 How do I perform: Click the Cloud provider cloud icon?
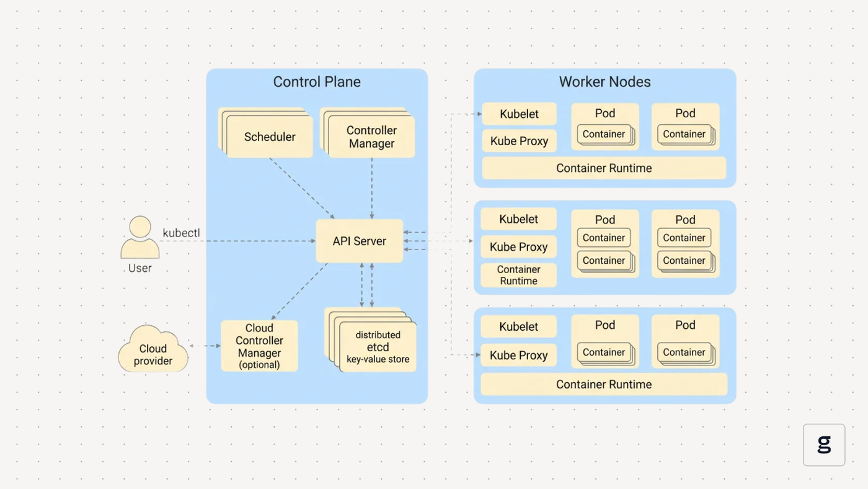pos(153,349)
